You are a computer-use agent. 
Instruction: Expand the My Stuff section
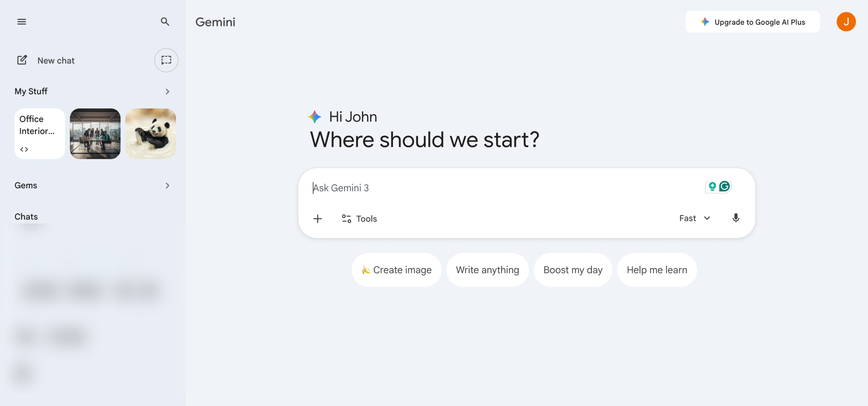(167, 92)
